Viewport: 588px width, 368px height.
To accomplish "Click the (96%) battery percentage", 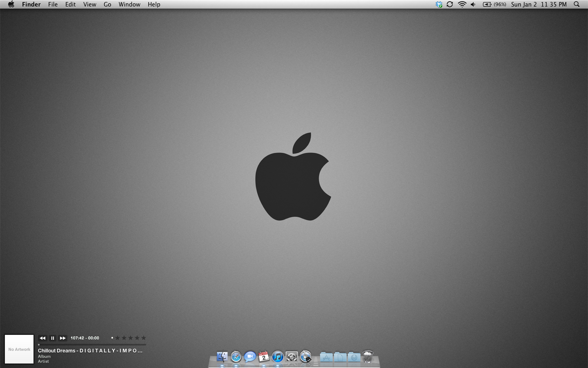I will 500,4.
